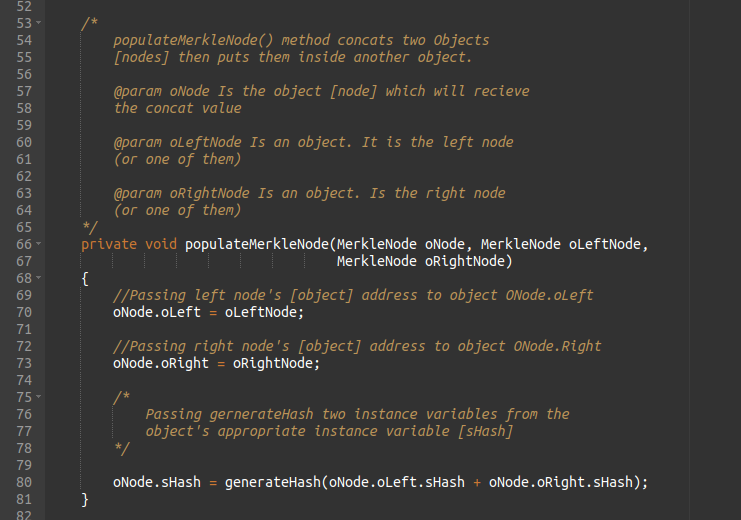Click the closing brace on line 81
The width and height of the screenshot is (741, 520).
85,498
